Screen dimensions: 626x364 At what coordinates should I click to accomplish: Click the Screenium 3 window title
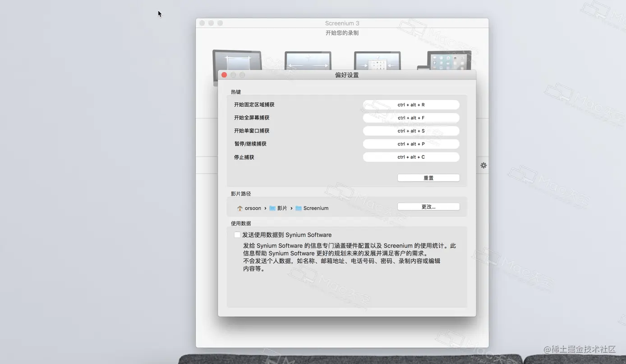(x=342, y=23)
